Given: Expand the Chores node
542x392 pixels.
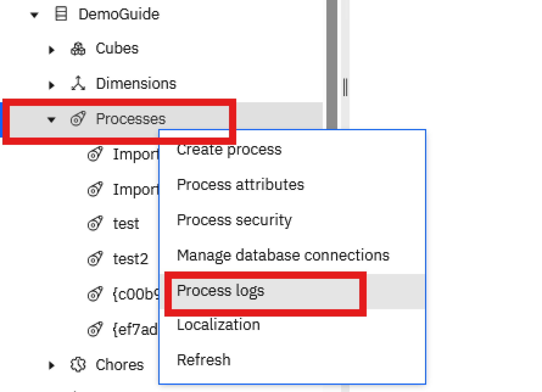Looking at the screenshot, I should click(51, 365).
